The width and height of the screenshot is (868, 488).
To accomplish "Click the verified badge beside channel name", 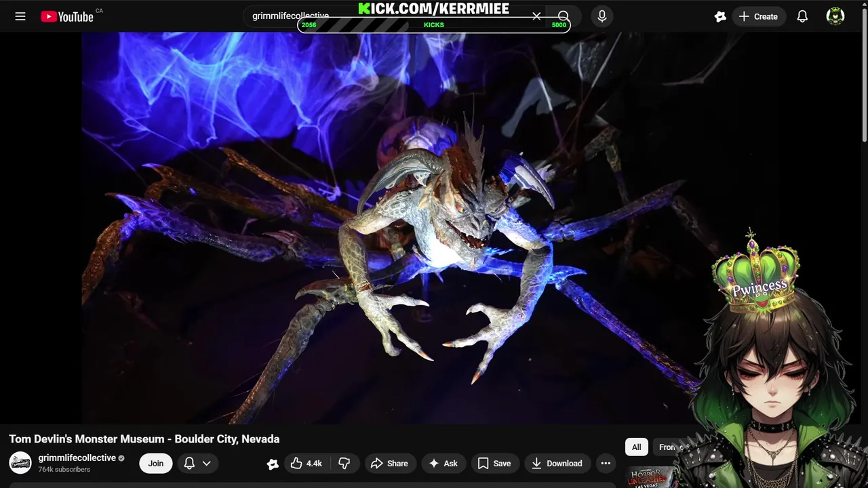I will pos(121,458).
